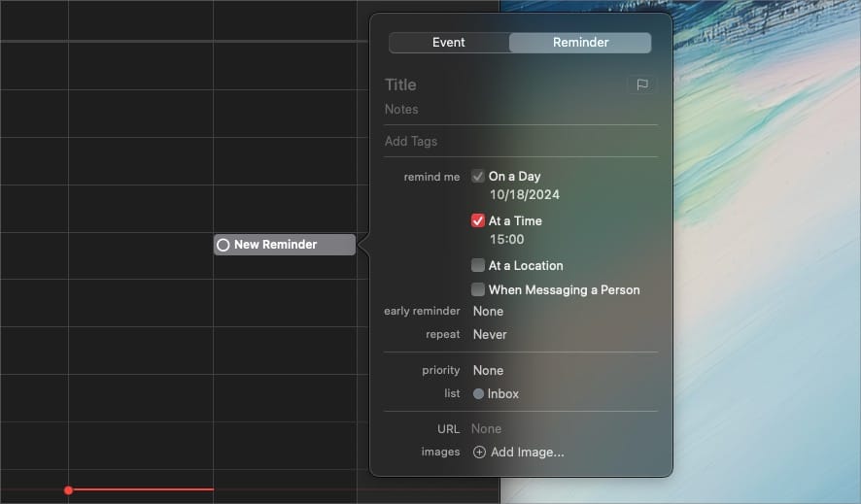The height and width of the screenshot is (504, 861).
Task: Click the plus icon beside Add Image
Action: tap(479, 452)
